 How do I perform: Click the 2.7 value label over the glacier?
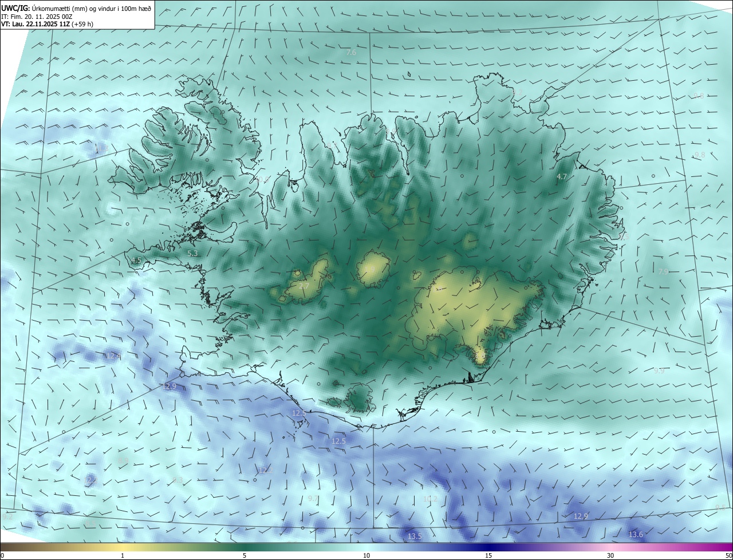click(304, 286)
